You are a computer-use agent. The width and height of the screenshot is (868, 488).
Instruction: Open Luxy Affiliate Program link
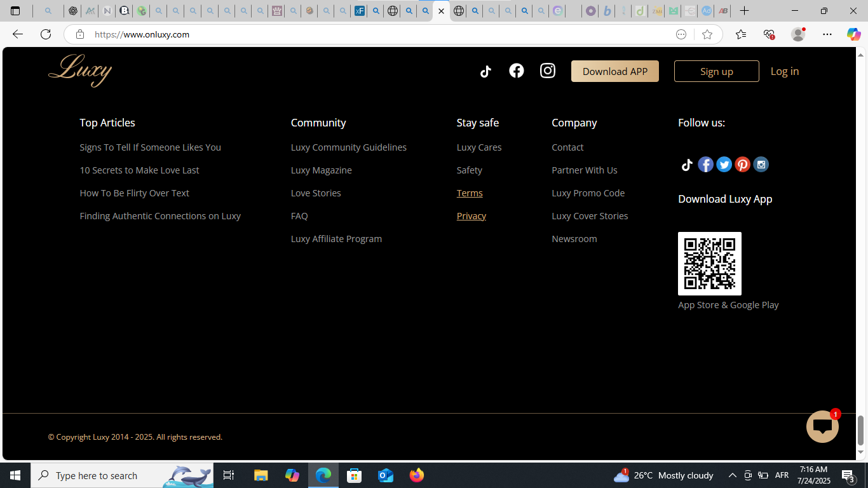[336, 239]
